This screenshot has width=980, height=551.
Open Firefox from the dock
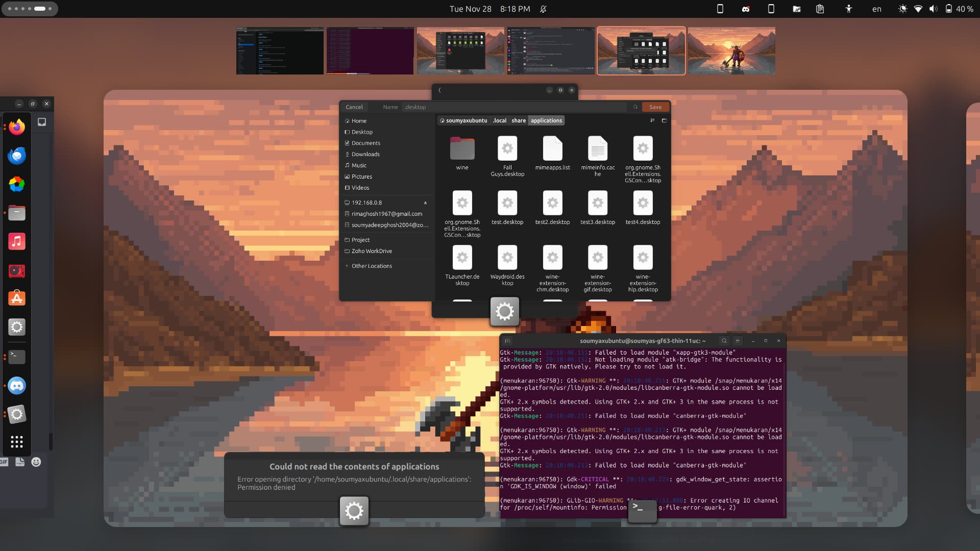[x=17, y=127]
